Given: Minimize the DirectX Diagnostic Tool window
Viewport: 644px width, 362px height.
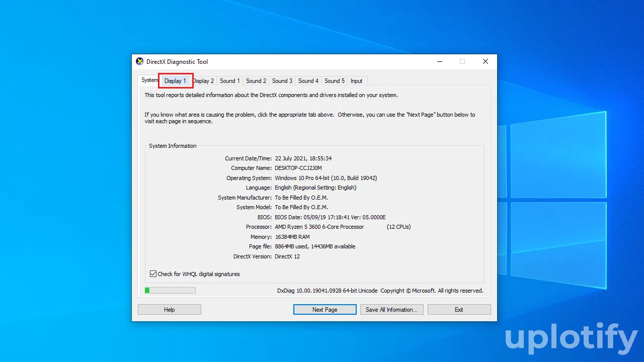Looking at the screenshot, I should 439,61.
